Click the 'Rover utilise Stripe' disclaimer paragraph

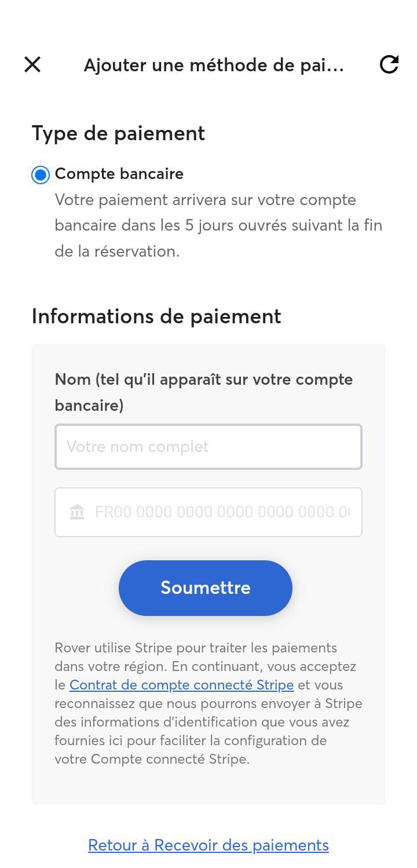[x=209, y=703]
